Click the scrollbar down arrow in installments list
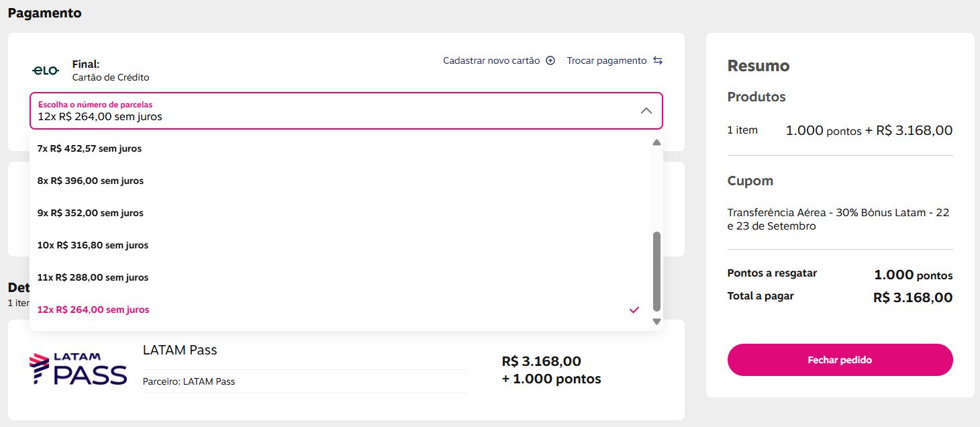The width and height of the screenshot is (980, 427). [x=656, y=322]
